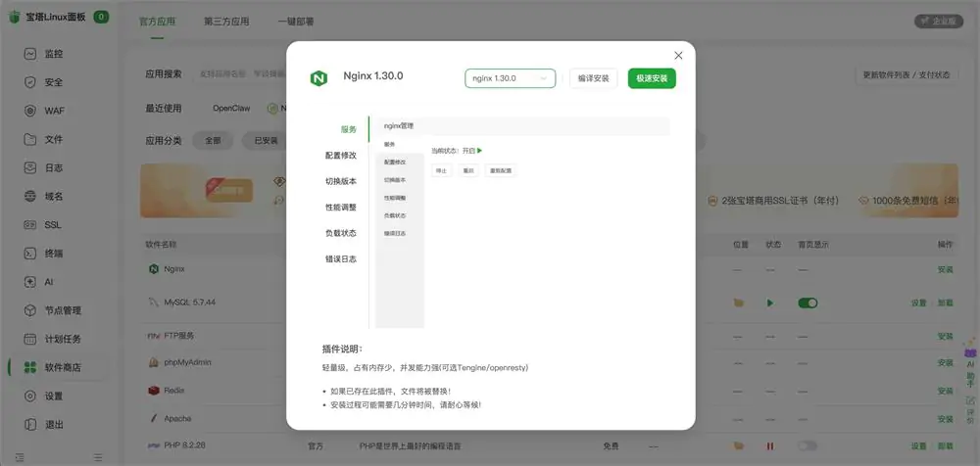
Task: Open PHP install location folder icon
Action: (x=739, y=446)
